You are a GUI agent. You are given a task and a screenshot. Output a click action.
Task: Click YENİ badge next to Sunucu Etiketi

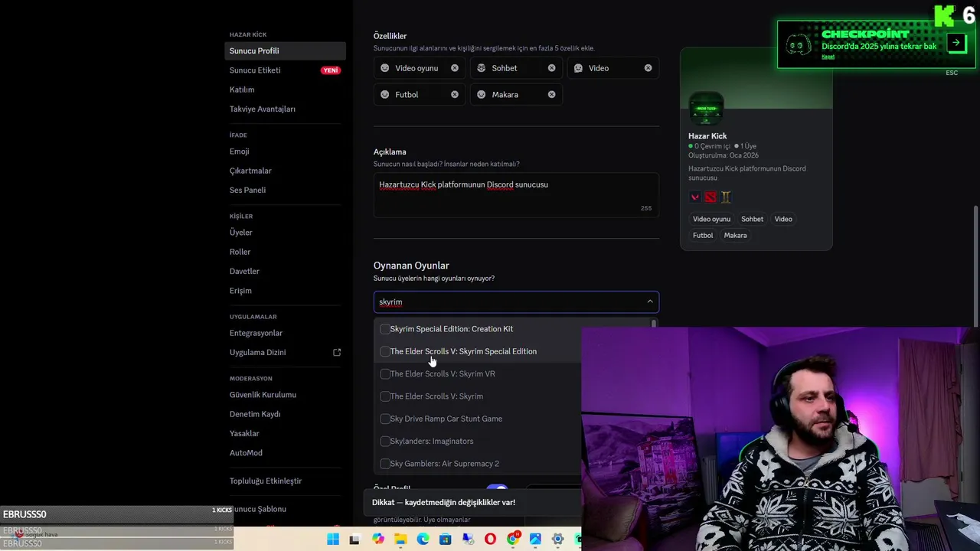point(330,70)
